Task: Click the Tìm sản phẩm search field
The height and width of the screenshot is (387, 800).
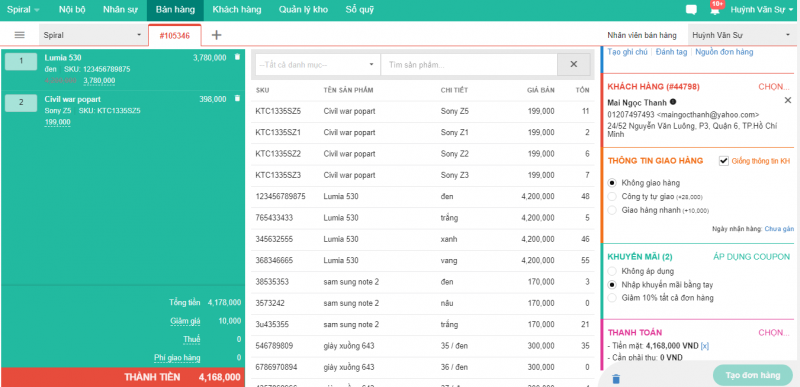Action: (x=469, y=65)
